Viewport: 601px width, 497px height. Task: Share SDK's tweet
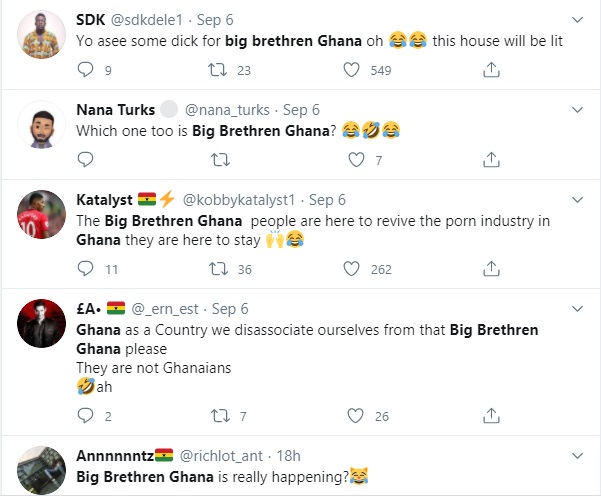pos(491,70)
